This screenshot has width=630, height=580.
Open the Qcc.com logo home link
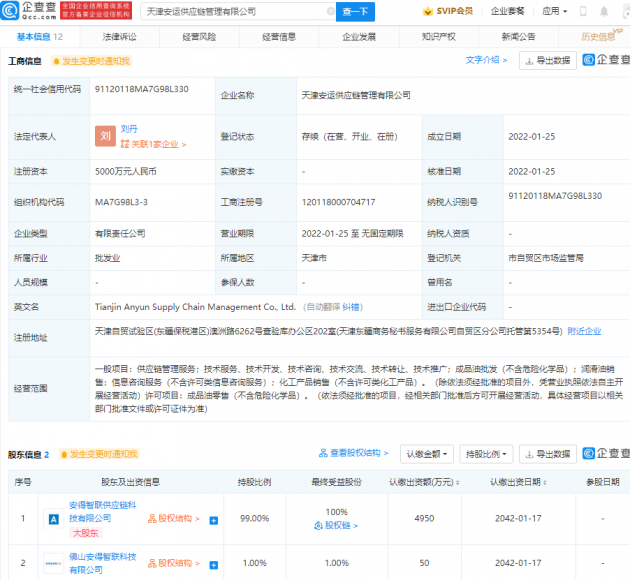[x=29, y=11]
